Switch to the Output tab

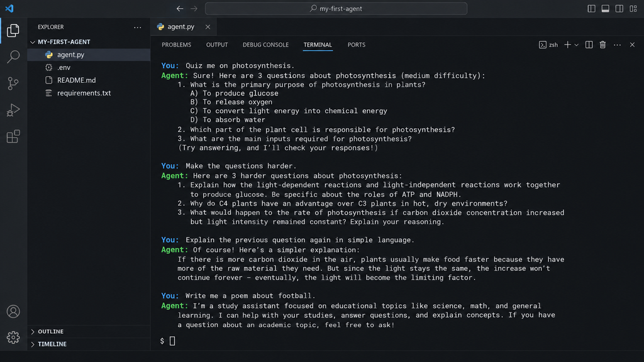[x=217, y=45]
